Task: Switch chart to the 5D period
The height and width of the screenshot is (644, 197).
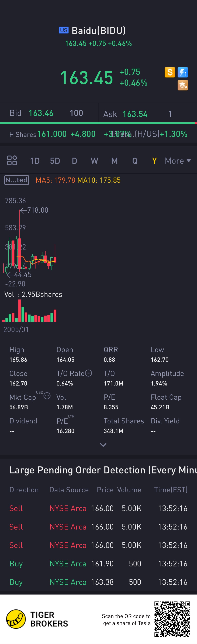Action: coord(55,161)
